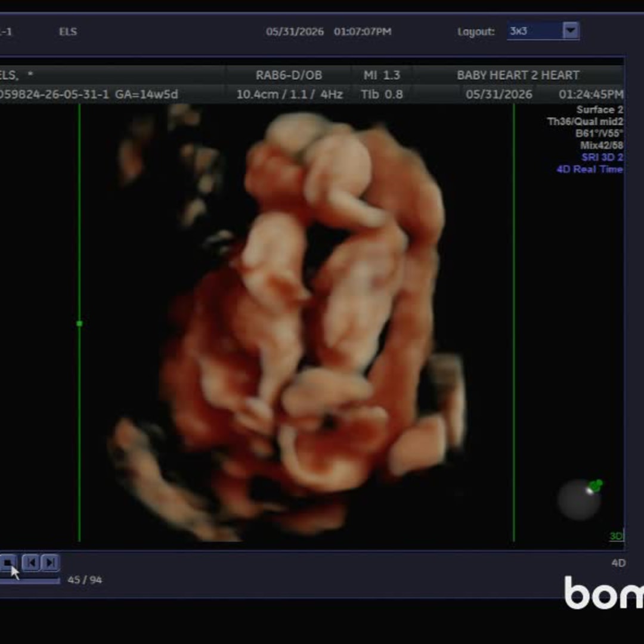The image size is (644, 644).
Task: Click the Th36/Qual mid2 parameter
Action: tap(586, 122)
